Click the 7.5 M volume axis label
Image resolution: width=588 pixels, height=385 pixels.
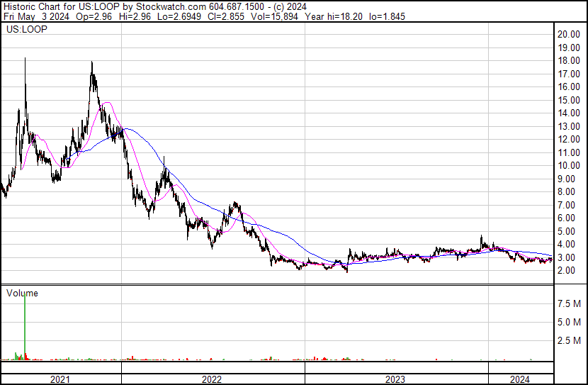pos(569,303)
